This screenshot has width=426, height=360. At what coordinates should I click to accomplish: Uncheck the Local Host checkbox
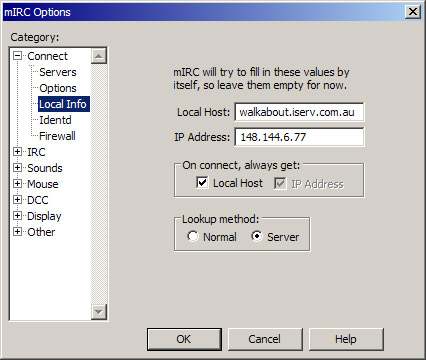click(x=202, y=183)
